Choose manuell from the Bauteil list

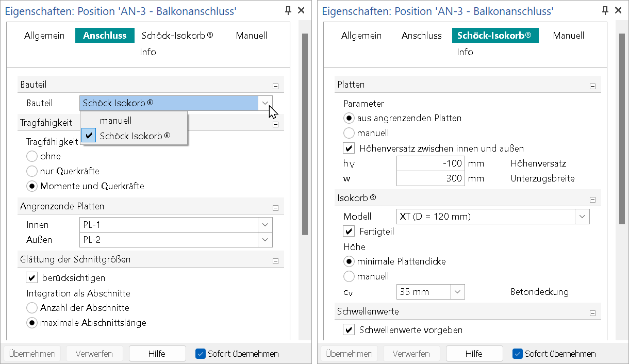116,121
